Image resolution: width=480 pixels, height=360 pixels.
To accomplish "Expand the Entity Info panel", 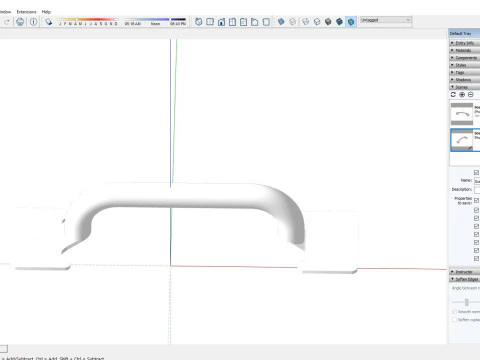I will click(464, 43).
